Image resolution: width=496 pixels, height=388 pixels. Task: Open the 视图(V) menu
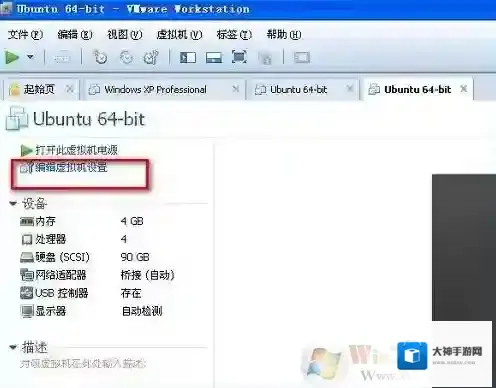125,34
